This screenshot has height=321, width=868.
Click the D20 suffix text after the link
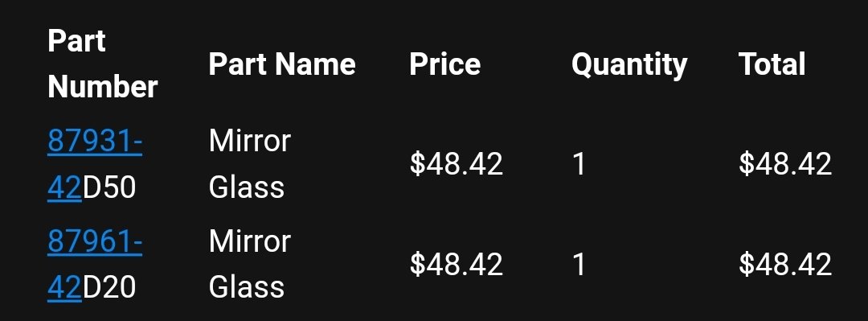click(x=109, y=288)
